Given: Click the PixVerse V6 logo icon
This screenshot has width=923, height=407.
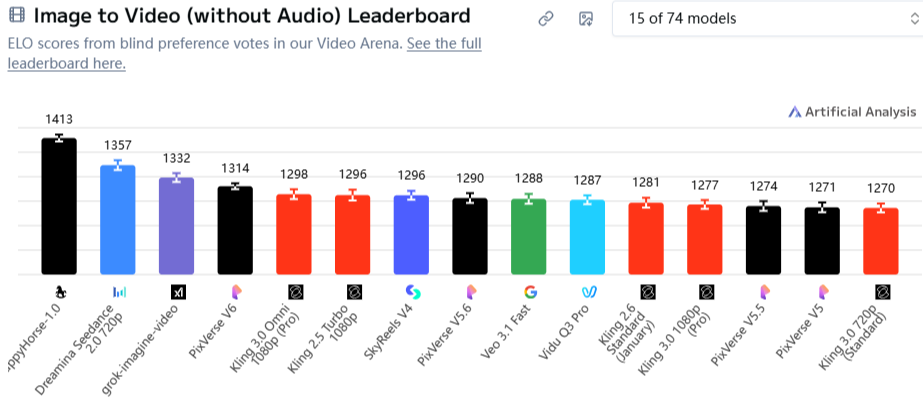Looking at the screenshot, I should pos(236,292).
